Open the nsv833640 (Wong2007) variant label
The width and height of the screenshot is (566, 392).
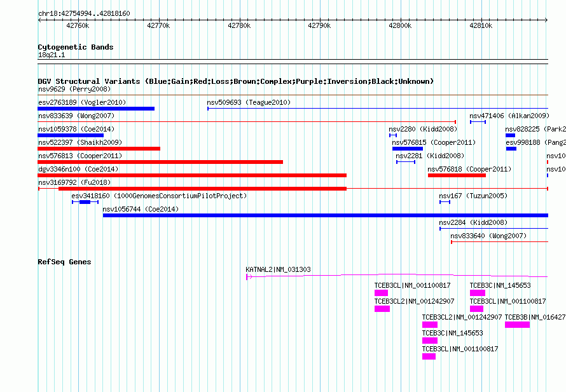[x=488, y=236]
